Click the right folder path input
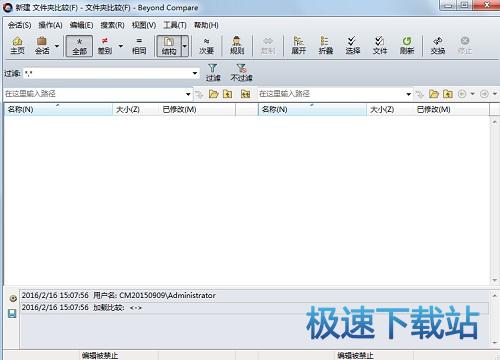 point(331,94)
